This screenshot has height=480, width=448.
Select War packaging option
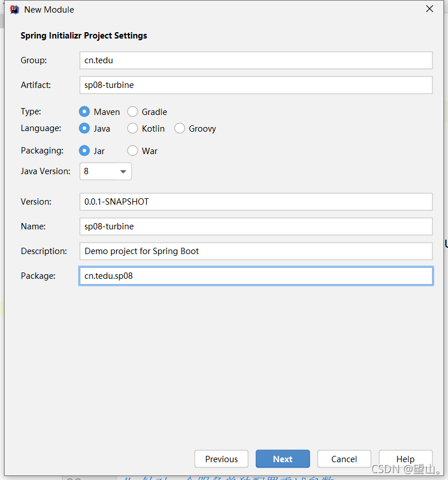click(x=133, y=151)
